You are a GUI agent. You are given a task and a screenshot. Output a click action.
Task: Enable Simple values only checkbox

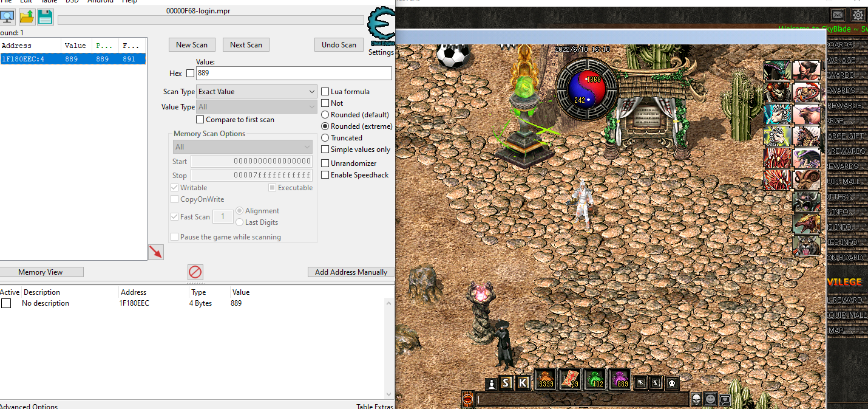[x=325, y=150]
